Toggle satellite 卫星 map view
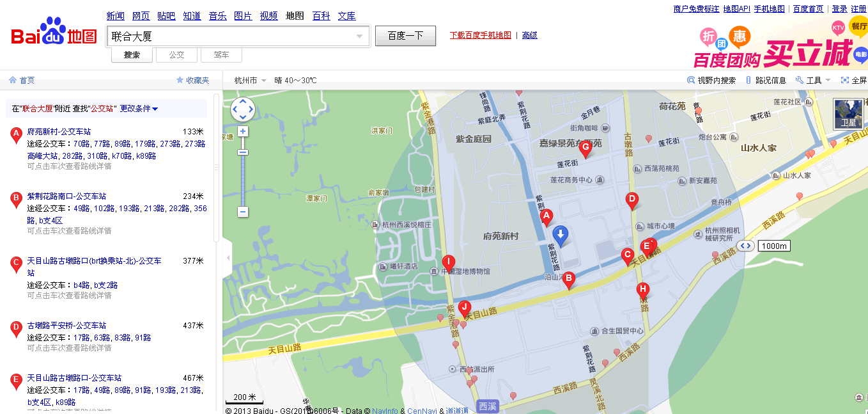The image size is (868, 414). (x=848, y=113)
